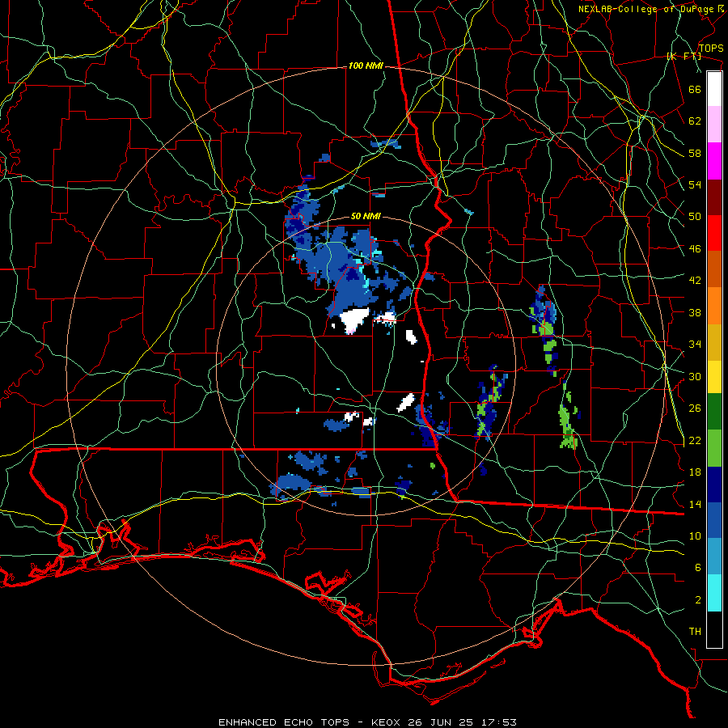
Task: Click the navy blue legend swatch
Action: pyautogui.click(x=714, y=485)
